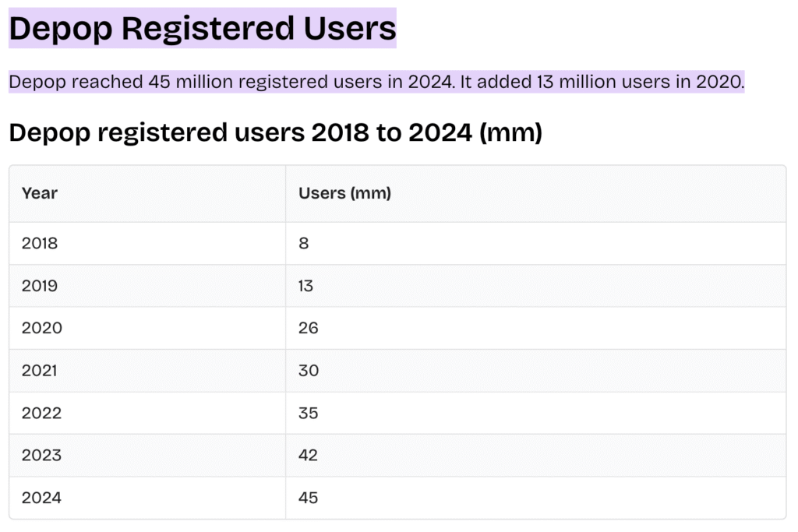Screen dimensions: 798x532
Task: Select the 2023 cell in the table
Action: 41,455
